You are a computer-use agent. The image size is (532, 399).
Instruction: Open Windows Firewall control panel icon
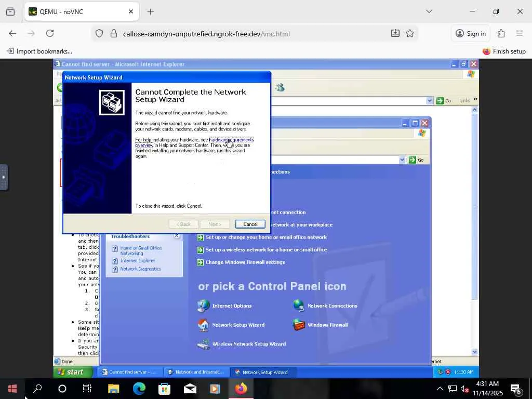(320, 325)
